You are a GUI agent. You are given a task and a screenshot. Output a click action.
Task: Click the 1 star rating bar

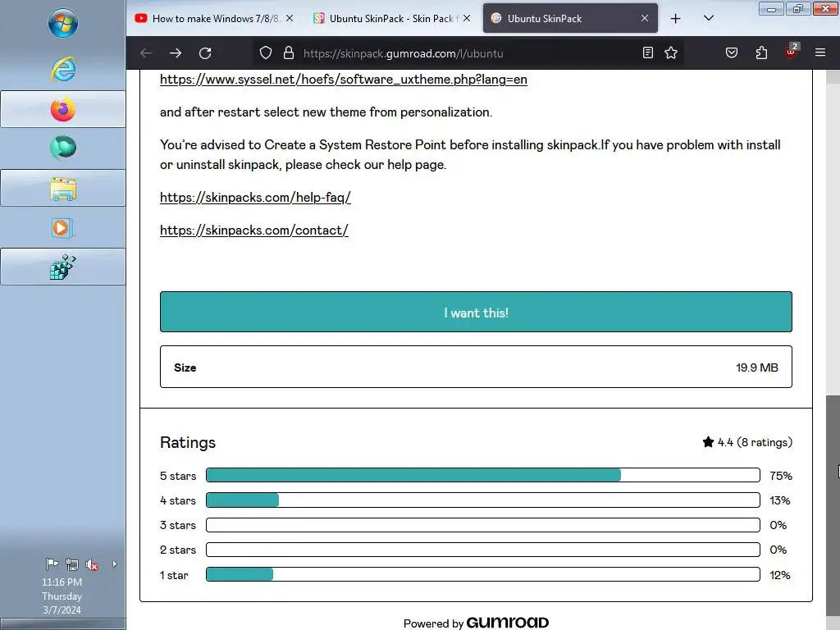click(x=482, y=574)
